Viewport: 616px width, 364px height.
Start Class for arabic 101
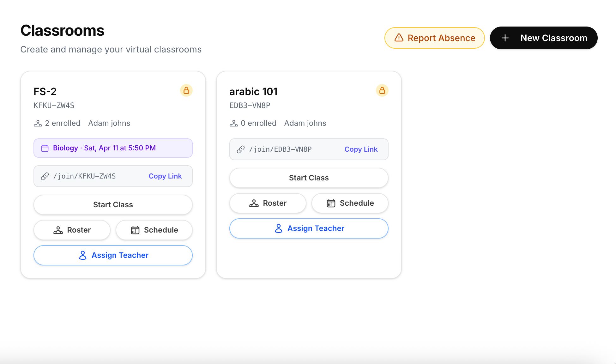pyautogui.click(x=309, y=178)
